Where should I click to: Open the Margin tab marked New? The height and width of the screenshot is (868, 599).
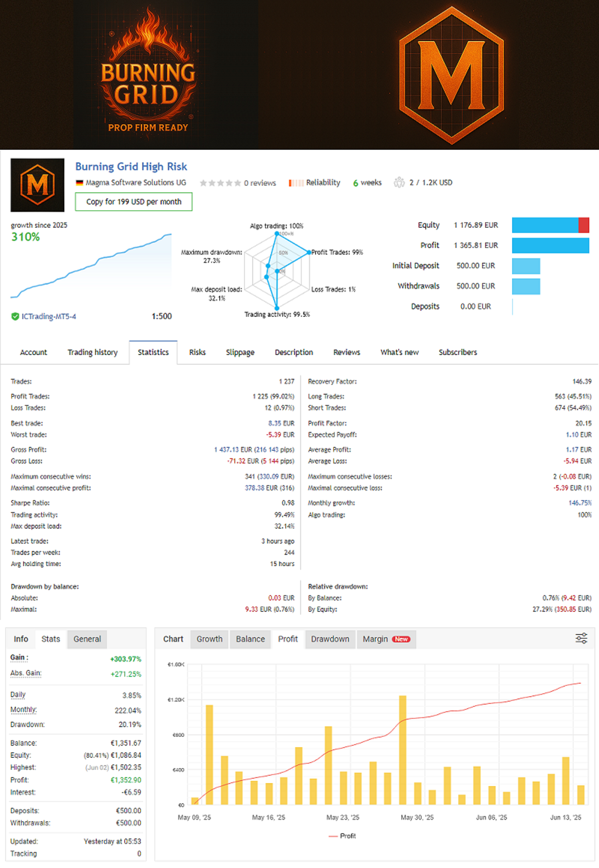pos(386,639)
